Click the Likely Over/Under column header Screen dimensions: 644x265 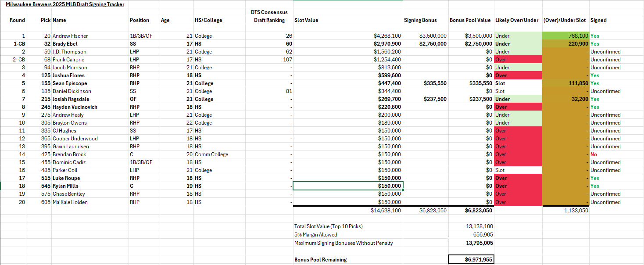click(517, 20)
